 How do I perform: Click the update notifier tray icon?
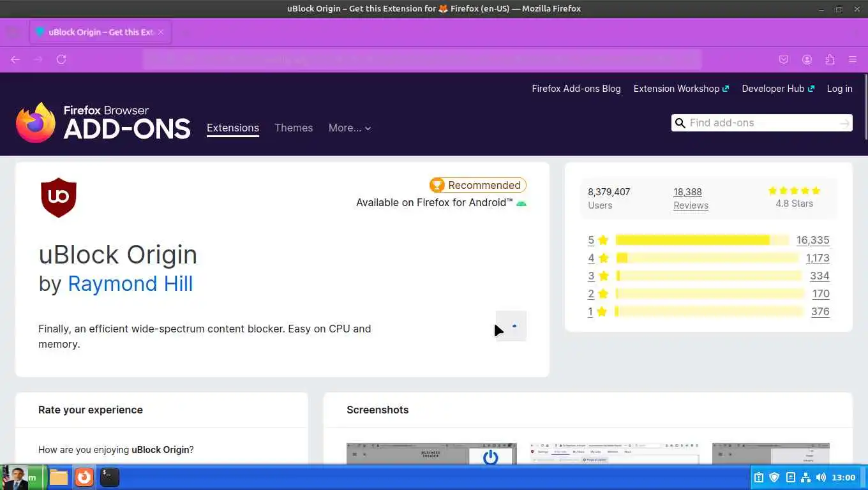point(790,477)
